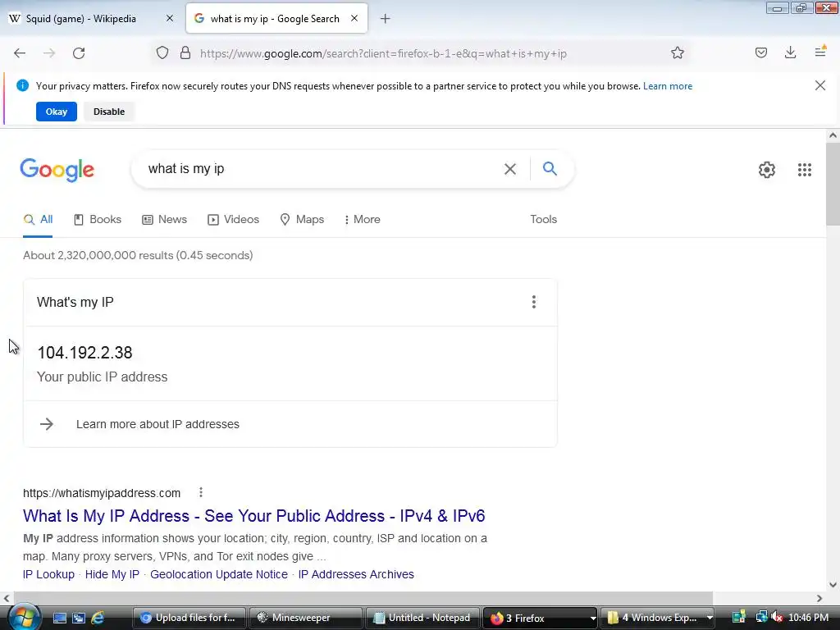The width and height of the screenshot is (840, 630).
Task: Click the site security padlock icon
Action: [x=185, y=53]
